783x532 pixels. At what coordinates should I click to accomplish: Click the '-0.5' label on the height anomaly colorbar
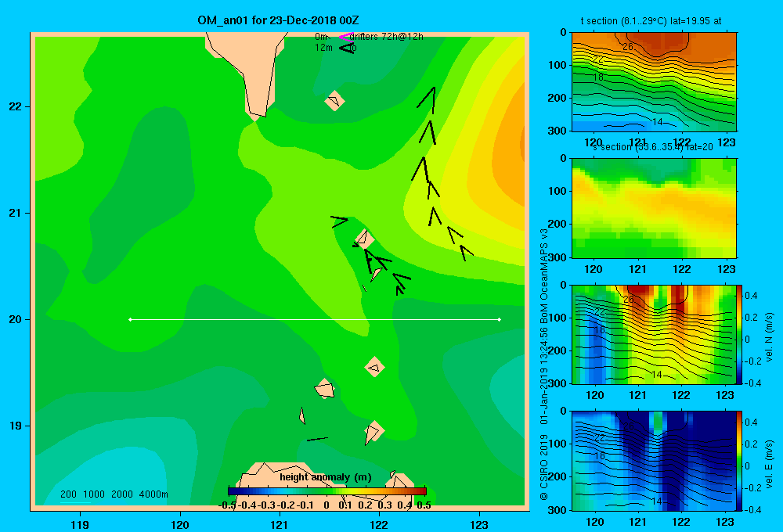(x=227, y=505)
